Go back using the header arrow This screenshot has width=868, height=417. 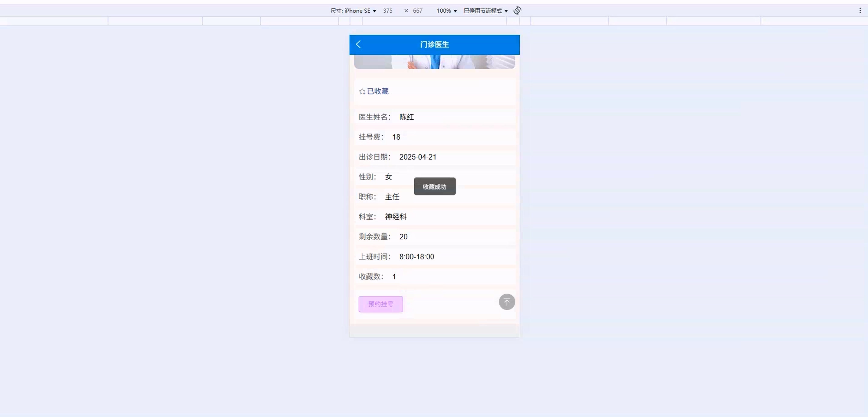coord(358,44)
